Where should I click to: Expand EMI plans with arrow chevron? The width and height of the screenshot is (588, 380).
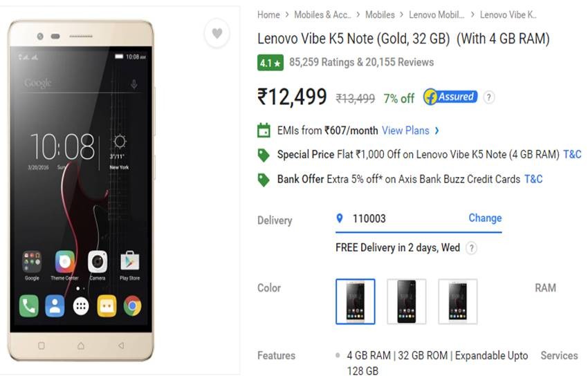[437, 131]
